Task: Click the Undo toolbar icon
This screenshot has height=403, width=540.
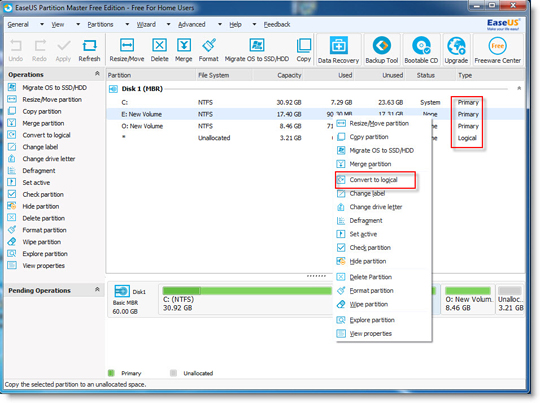Action: [15, 50]
